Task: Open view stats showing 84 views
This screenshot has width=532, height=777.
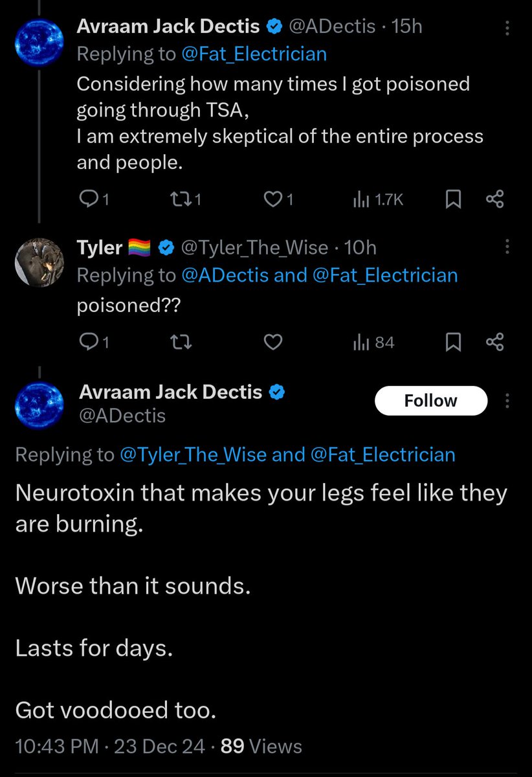Action: [374, 342]
